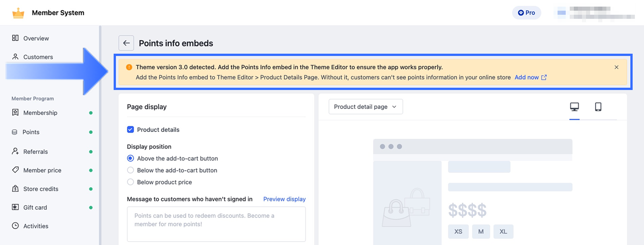Dismiss the theme version warning banner
The height and width of the screenshot is (245, 644).
click(616, 67)
